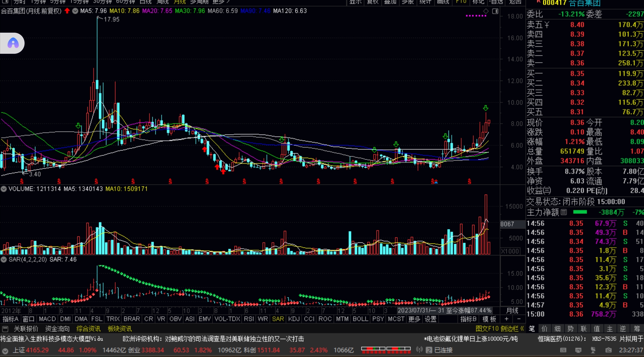
Task: Open the 窗口 window count option
Action: coord(29,319)
